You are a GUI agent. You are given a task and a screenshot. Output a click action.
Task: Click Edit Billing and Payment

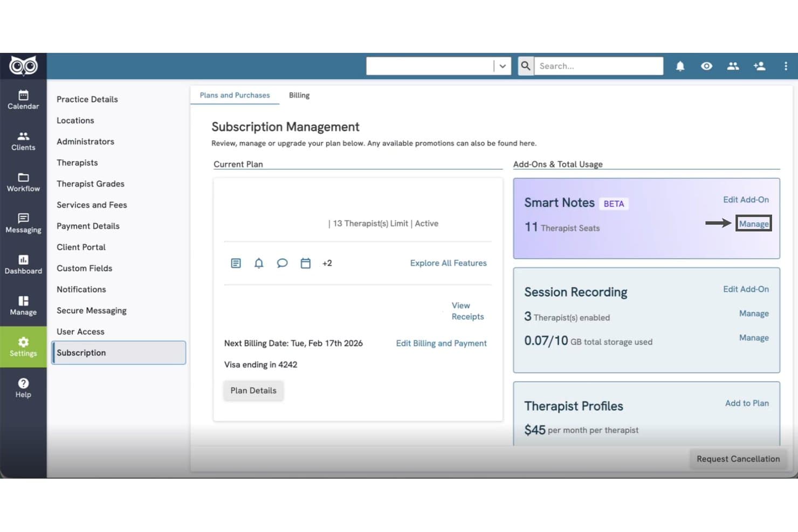[441, 343]
